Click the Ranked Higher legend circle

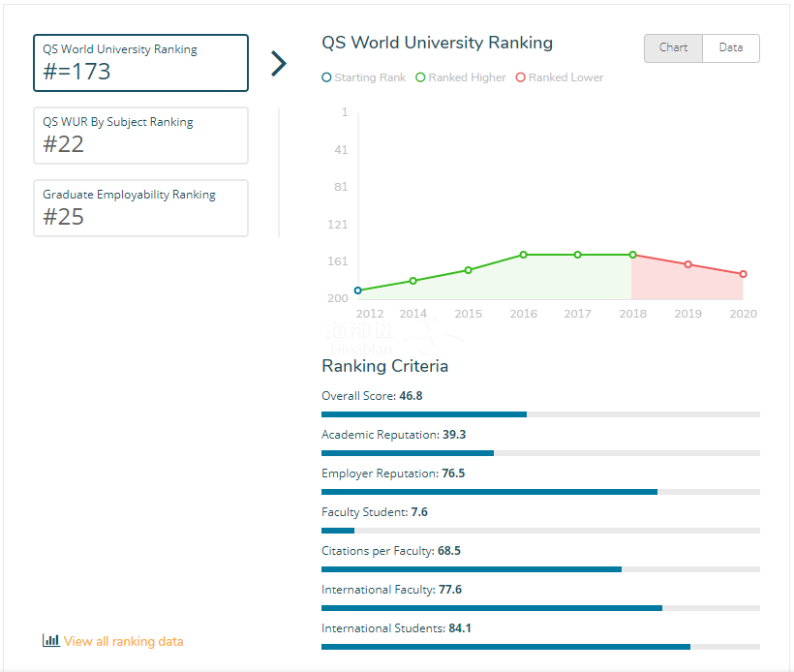[420, 77]
